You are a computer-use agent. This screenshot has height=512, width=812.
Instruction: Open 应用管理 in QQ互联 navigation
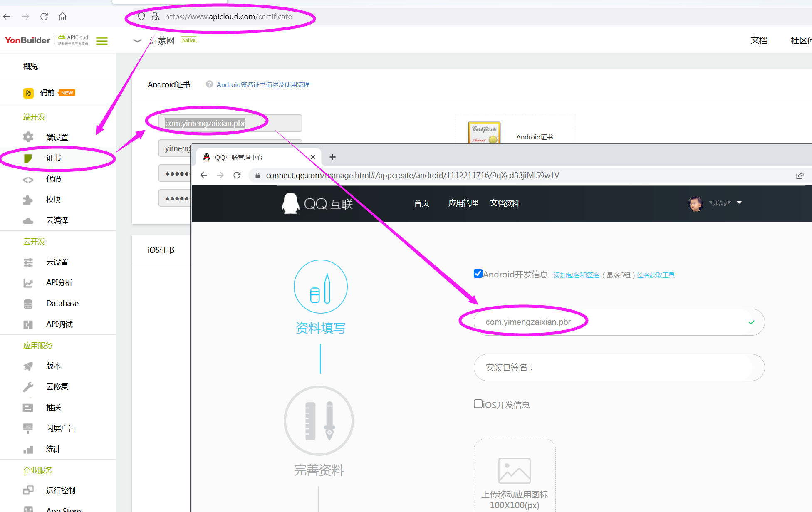463,203
